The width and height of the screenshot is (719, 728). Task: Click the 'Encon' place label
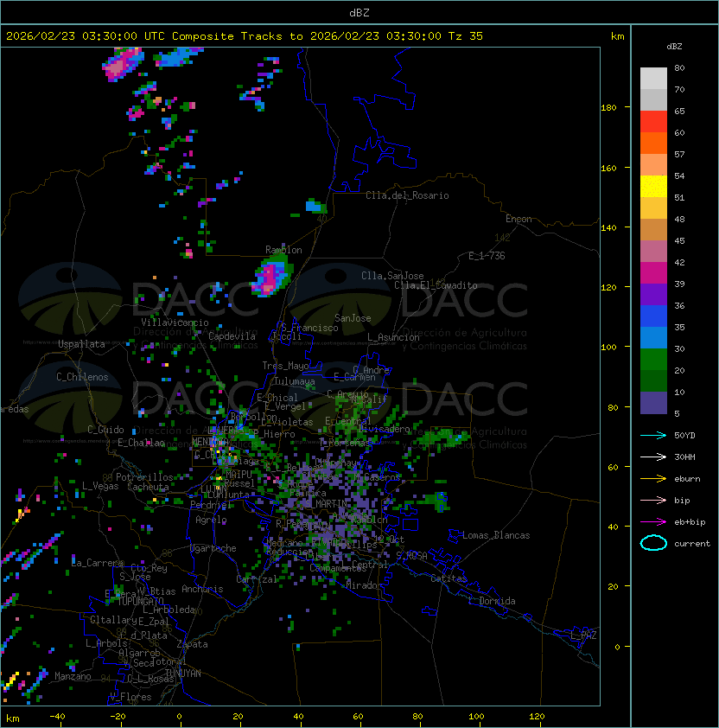coord(519,219)
